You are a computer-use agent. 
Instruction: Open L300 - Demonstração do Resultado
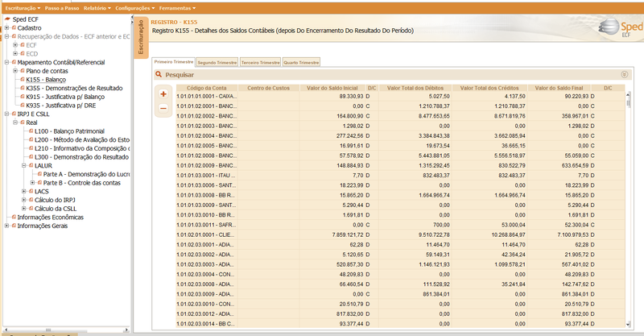(x=81, y=157)
